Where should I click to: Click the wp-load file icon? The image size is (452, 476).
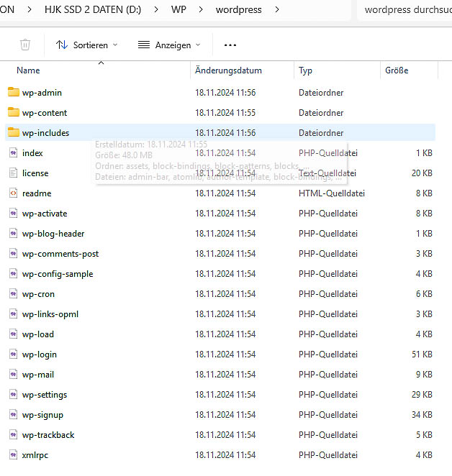click(14, 334)
